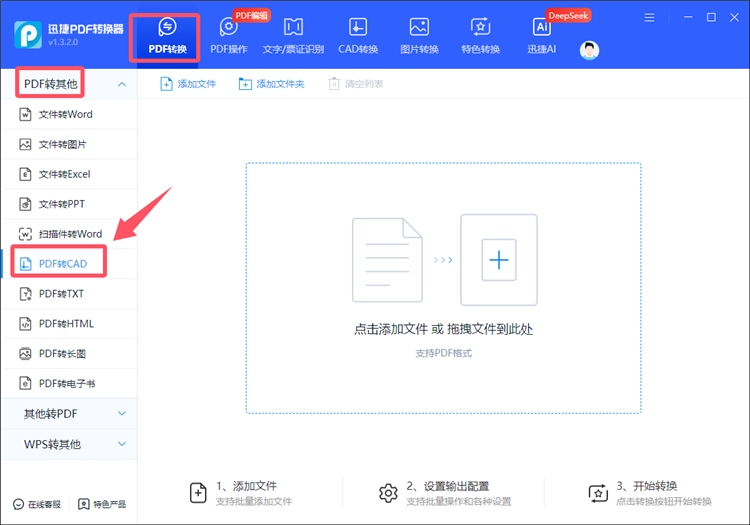Click 支持PDF格式 text

point(443,353)
